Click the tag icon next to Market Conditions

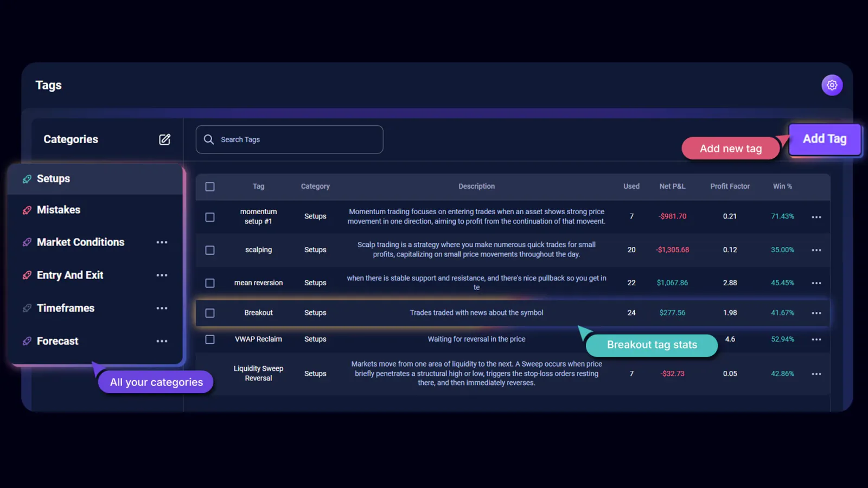pyautogui.click(x=27, y=242)
